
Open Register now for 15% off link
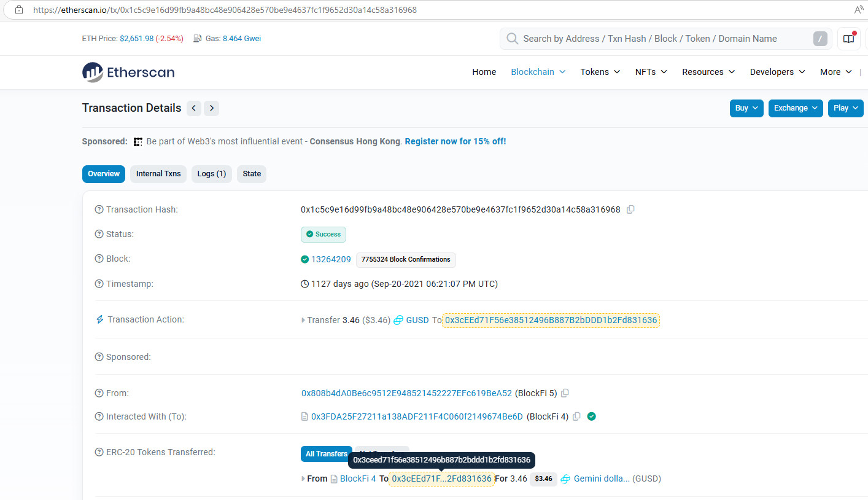pos(455,141)
